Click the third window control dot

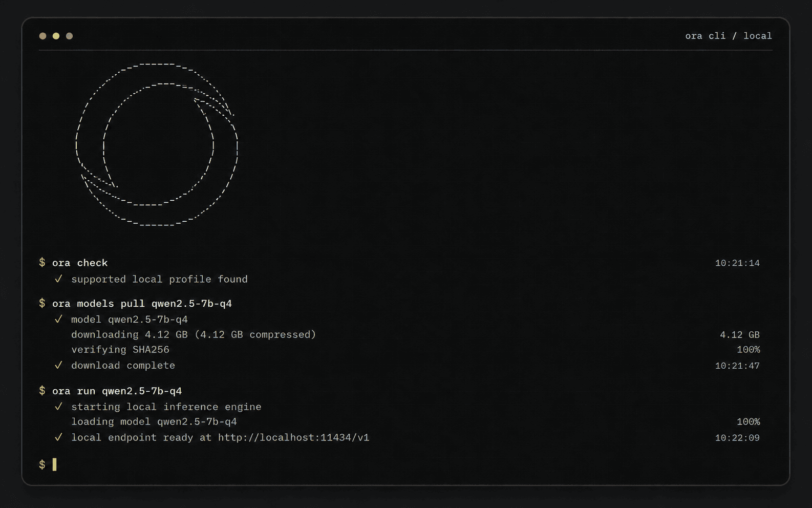pos(69,36)
